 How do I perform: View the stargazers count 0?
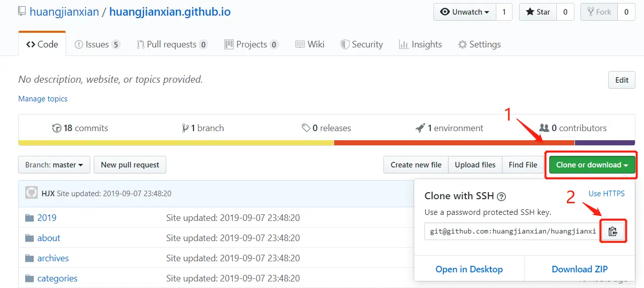[x=565, y=12]
